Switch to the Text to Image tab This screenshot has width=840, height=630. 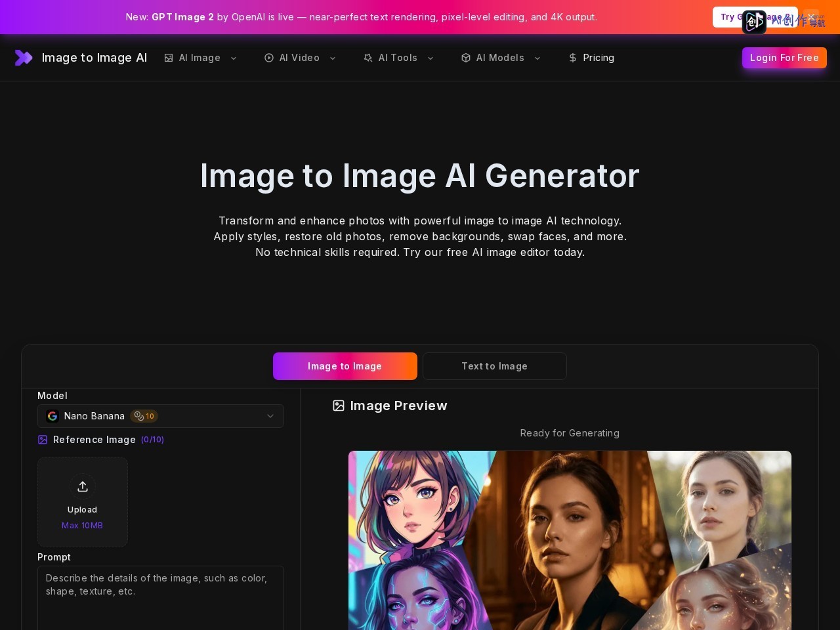495,366
